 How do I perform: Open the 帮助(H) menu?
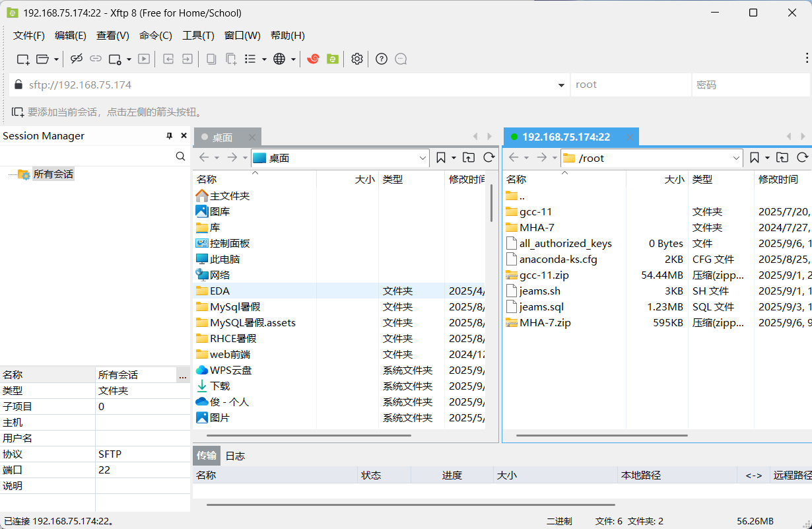coord(288,36)
